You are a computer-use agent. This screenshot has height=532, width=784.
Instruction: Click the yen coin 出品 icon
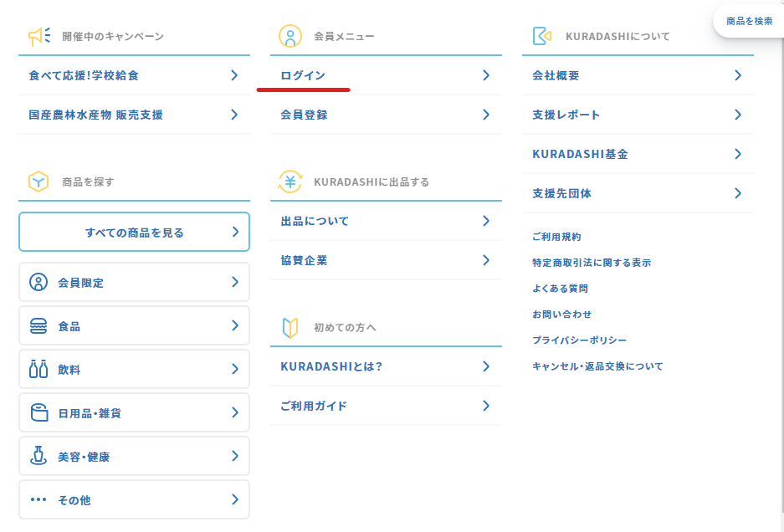click(x=290, y=182)
